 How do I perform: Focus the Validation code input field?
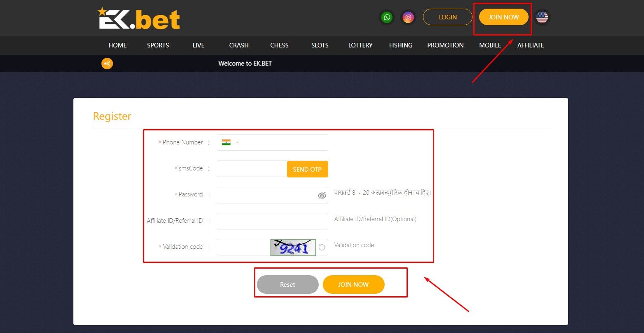click(244, 247)
